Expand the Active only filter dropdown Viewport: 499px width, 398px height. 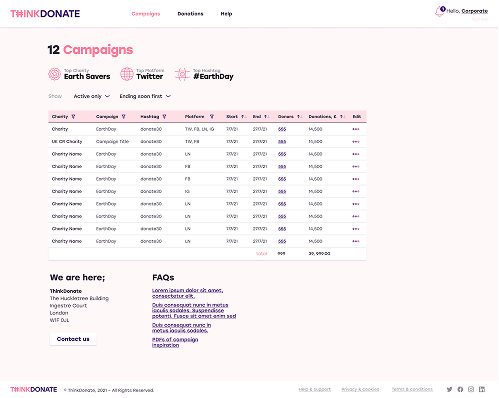point(91,96)
